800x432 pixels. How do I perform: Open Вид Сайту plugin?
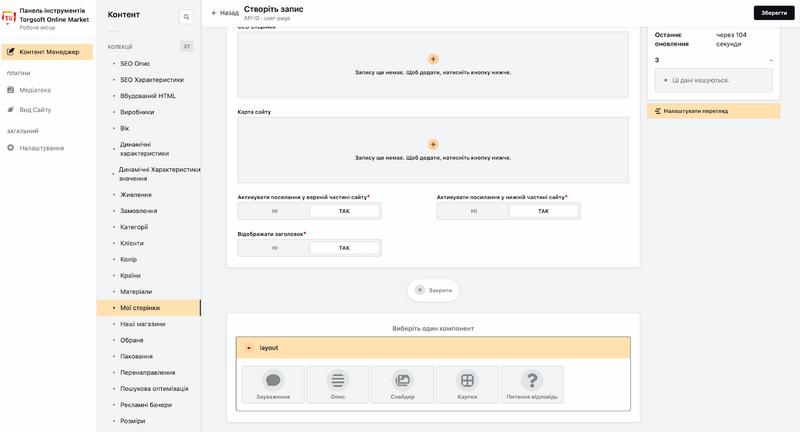pos(35,110)
